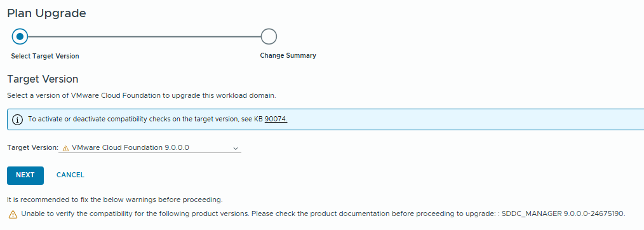The image size is (644, 230).
Task: Select VMware Cloud Foundation 9.0.0.0 combo box
Action: click(x=150, y=148)
